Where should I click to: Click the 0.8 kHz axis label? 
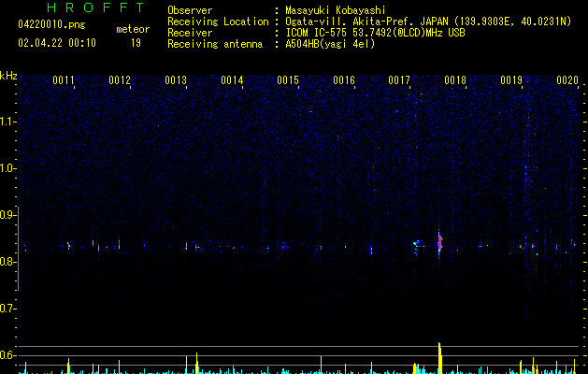[7, 262]
